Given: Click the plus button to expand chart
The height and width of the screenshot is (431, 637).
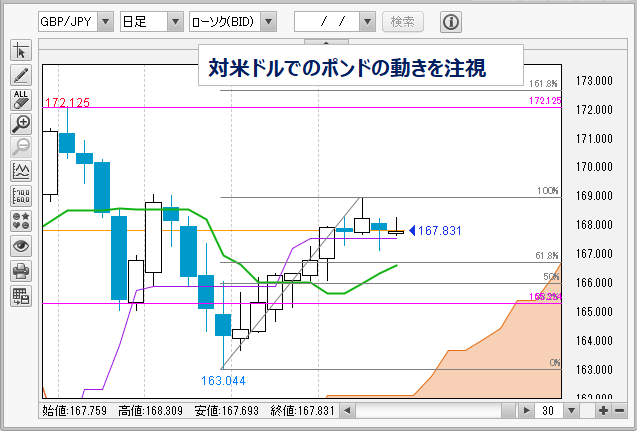Looking at the screenshot, I should coord(603,411).
